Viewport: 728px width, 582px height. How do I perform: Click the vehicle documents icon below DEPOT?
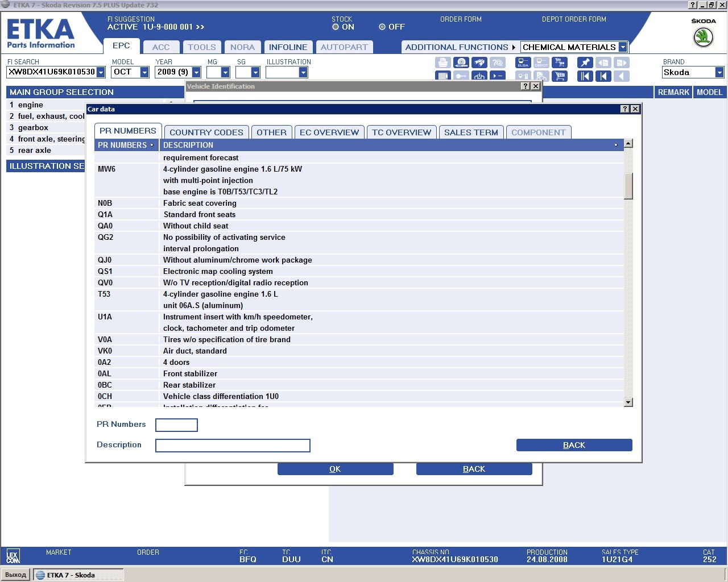541,76
